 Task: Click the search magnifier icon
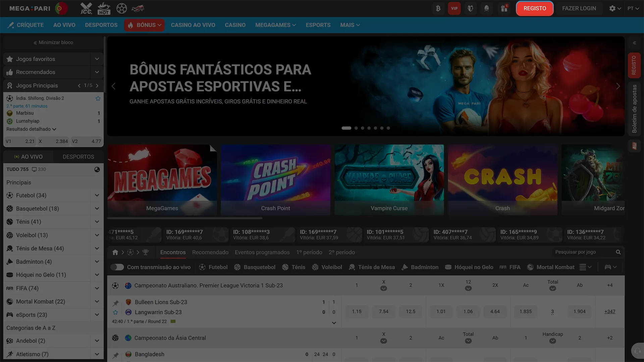click(x=618, y=252)
